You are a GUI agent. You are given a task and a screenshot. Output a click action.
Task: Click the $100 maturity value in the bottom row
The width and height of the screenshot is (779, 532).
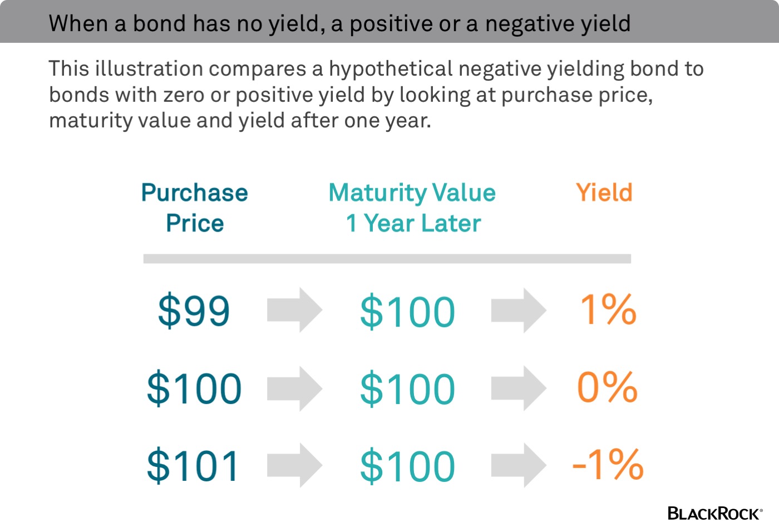407,466
